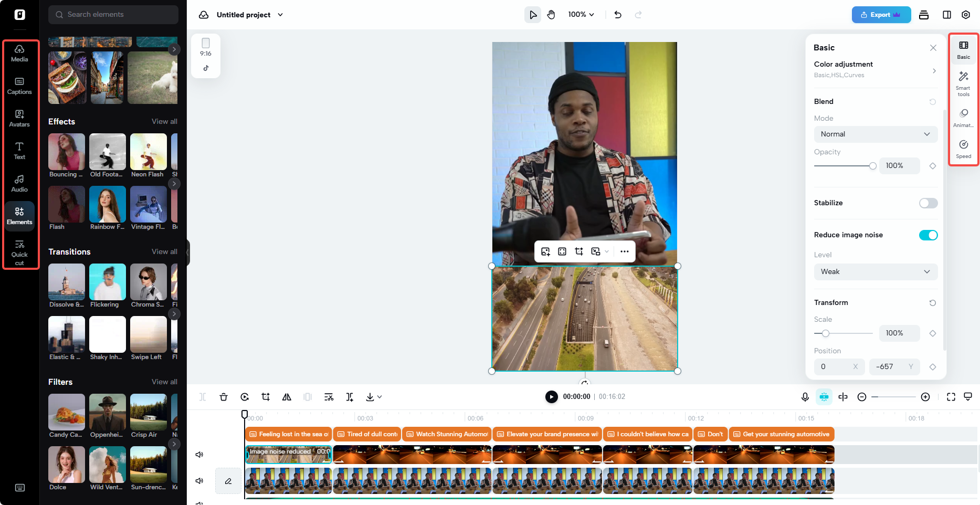Open the Blend Mode dropdown showing Normal

click(875, 134)
